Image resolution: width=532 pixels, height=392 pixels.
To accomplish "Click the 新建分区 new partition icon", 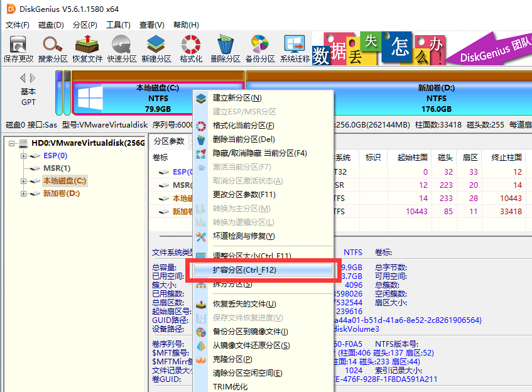I will pyautogui.click(x=156, y=49).
